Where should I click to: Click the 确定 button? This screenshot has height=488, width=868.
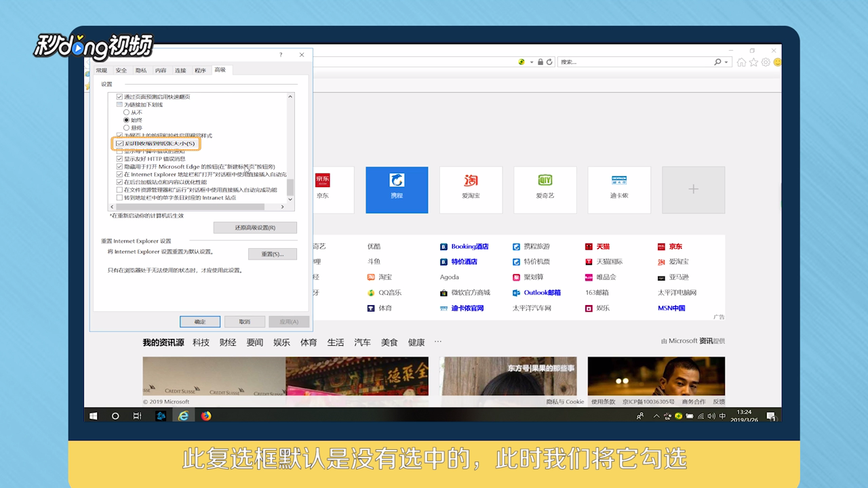point(200,321)
